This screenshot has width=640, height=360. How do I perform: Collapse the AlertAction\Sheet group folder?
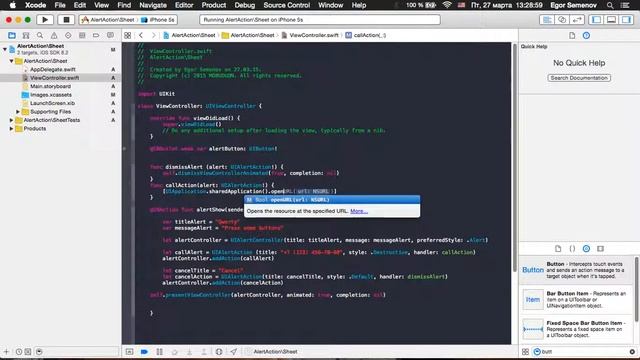11,61
